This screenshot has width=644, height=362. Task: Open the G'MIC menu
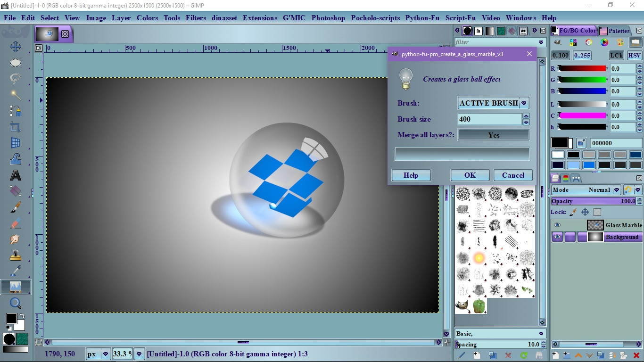tap(294, 18)
